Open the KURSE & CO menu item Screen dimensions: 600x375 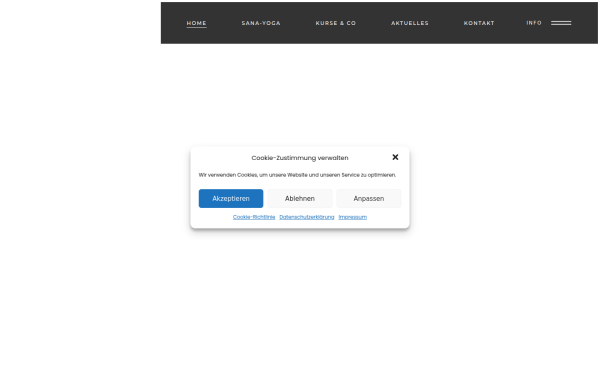coord(336,23)
